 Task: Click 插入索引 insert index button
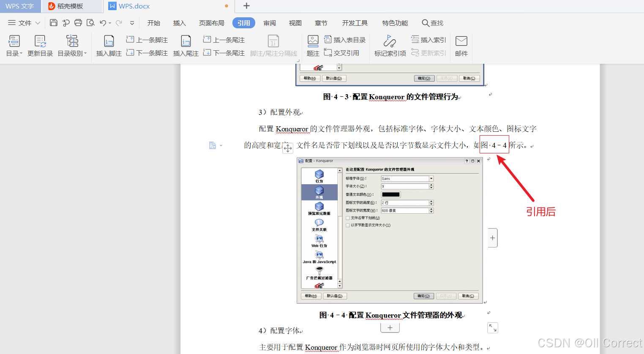[428, 40]
